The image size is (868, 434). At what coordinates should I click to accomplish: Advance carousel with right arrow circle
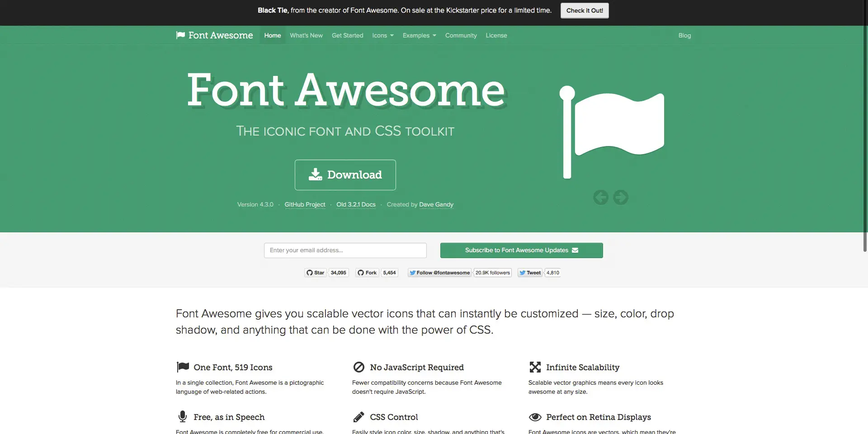coord(621,197)
